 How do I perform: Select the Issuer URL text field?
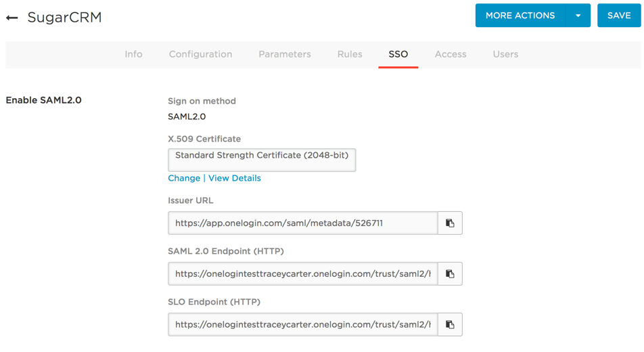click(x=302, y=223)
